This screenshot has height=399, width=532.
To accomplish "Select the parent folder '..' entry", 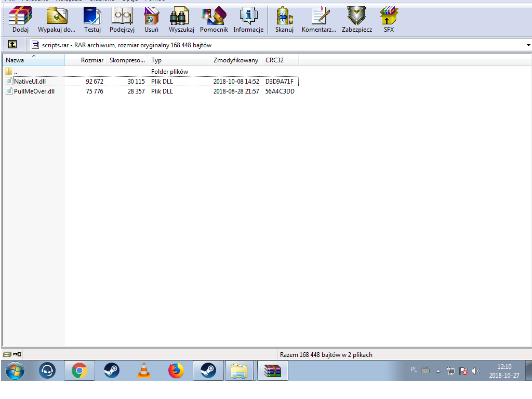I will 11,72.
